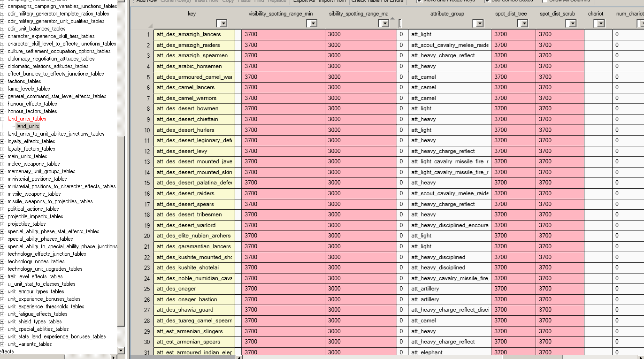The image size is (644, 359).
Task: Click the tree panel scroll-down arrow
Action: tap(121, 351)
